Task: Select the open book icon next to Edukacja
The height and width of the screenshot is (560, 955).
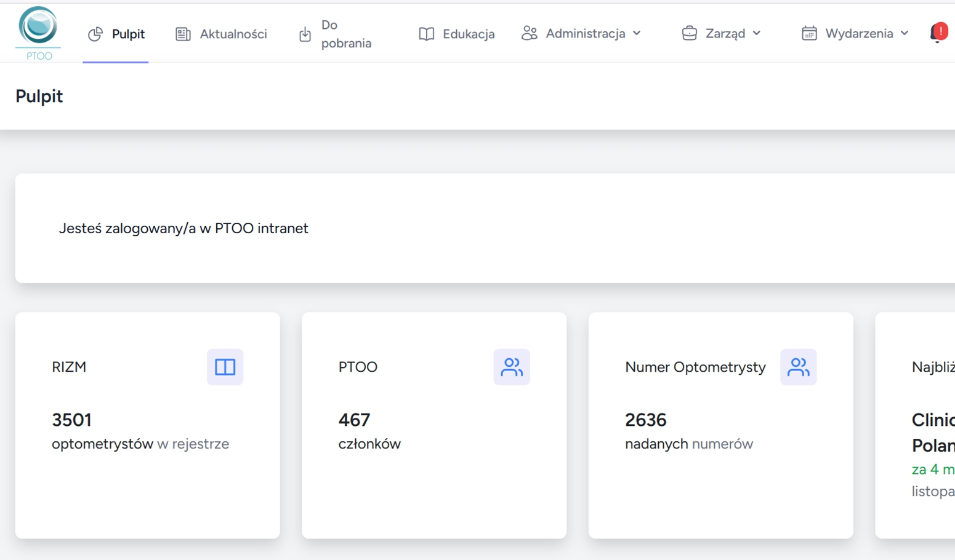Action: 425,34
